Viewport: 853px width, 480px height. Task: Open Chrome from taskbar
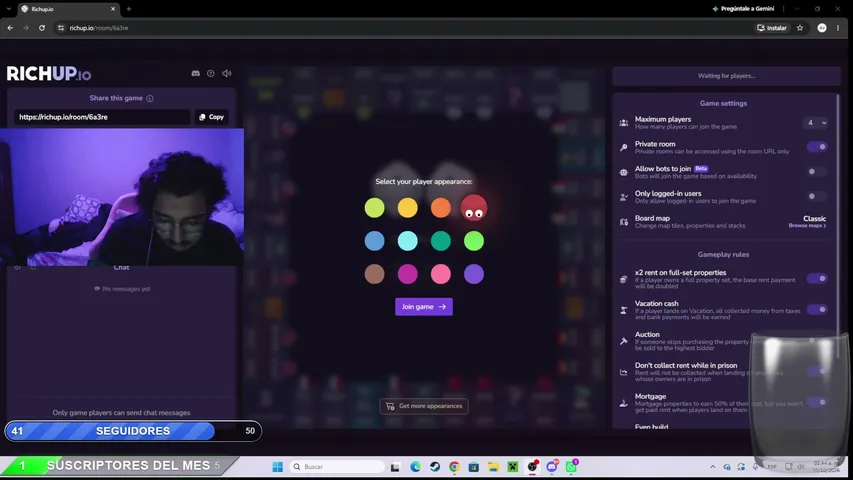pos(454,467)
